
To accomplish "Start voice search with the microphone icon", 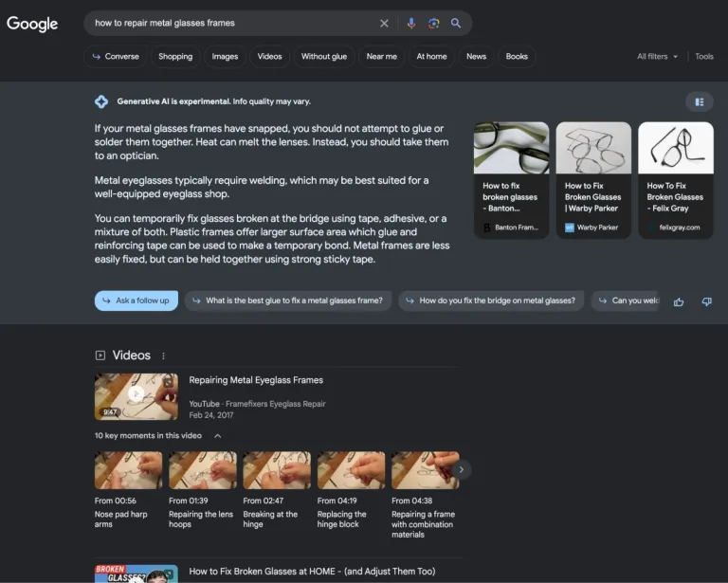I will [x=410, y=23].
